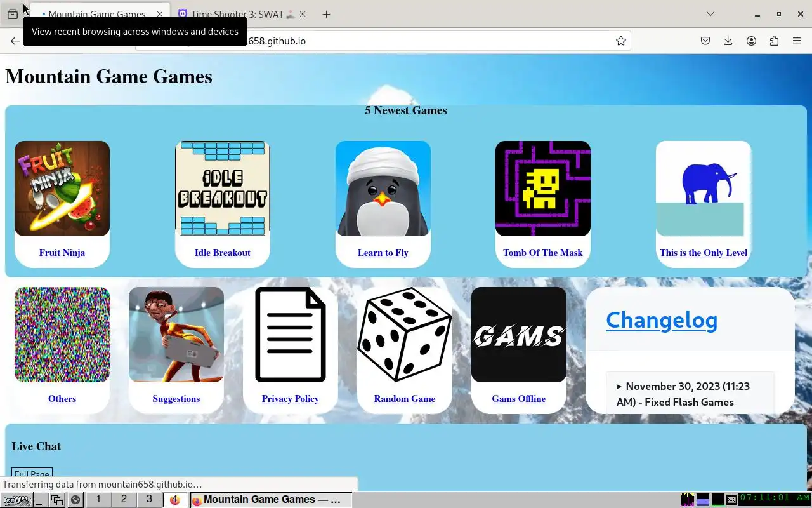Image resolution: width=812 pixels, height=508 pixels.
Task: Click the recent browsing Firefox View icon
Action: click(x=13, y=14)
